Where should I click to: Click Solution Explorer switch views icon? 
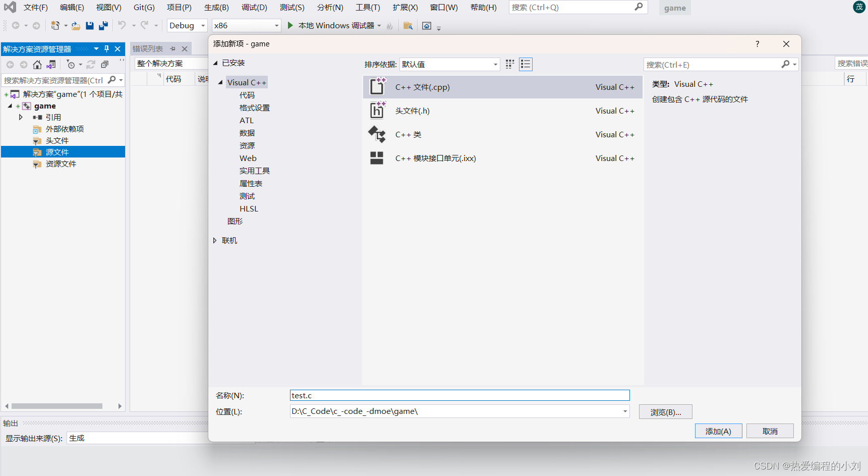(51, 65)
